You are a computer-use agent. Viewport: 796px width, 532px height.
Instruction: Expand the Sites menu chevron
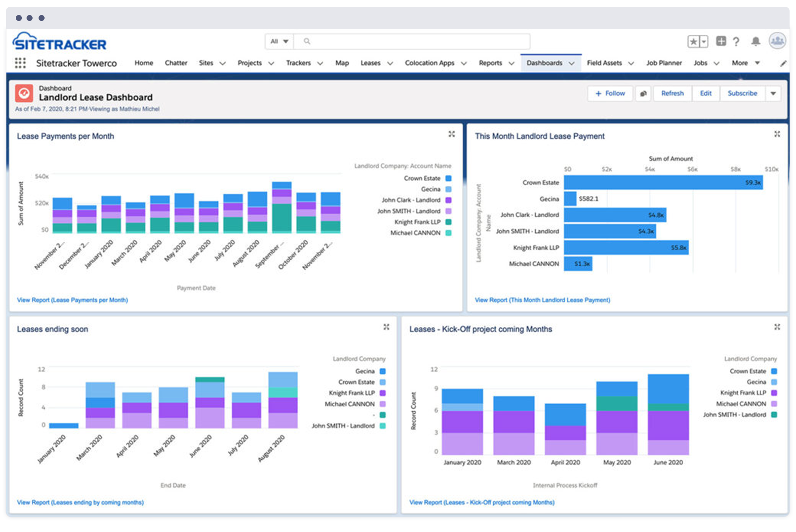point(223,63)
